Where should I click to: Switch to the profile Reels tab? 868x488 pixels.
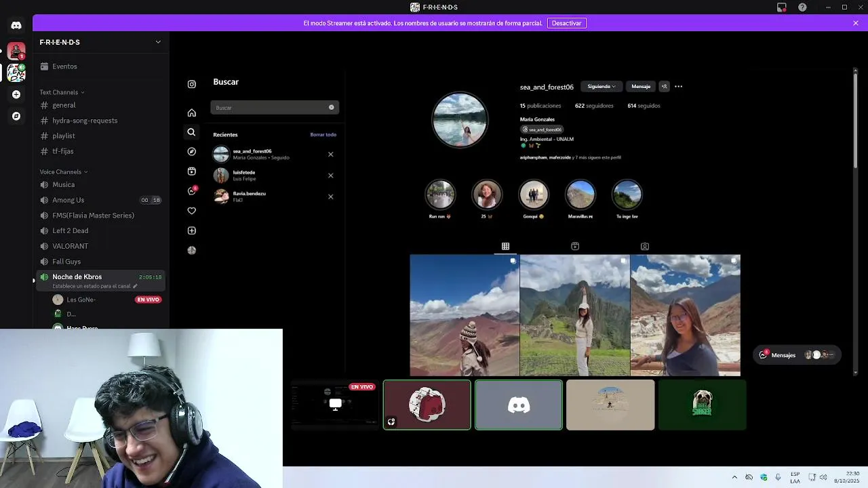pyautogui.click(x=575, y=246)
